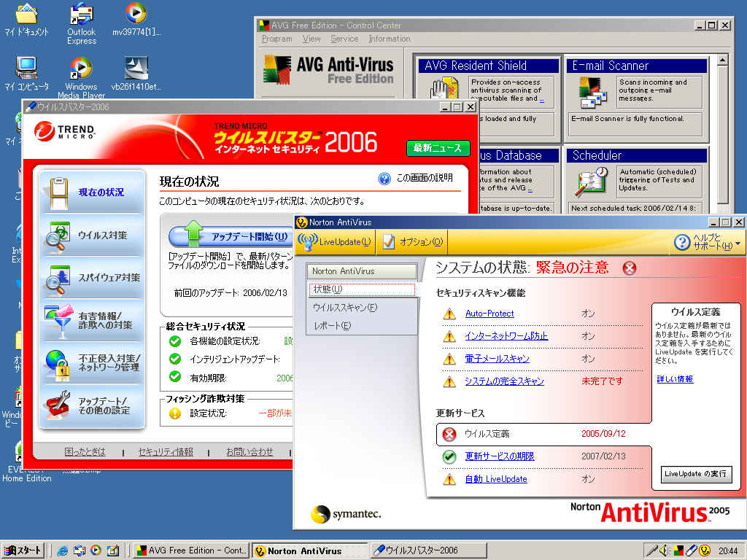Image resolution: width=747 pixels, height=560 pixels.
Task: Launch Outlook Express desktop shortcut
Action: click(x=82, y=23)
